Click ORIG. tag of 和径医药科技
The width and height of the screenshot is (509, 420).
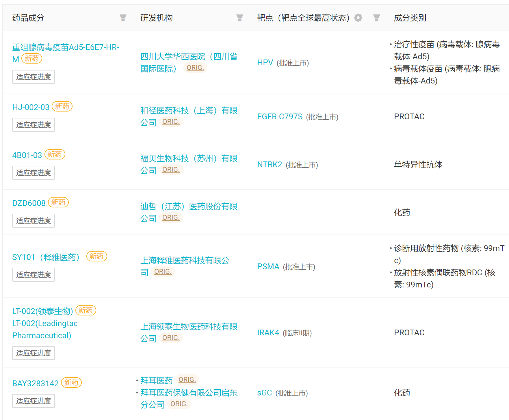click(x=171, y=122)
